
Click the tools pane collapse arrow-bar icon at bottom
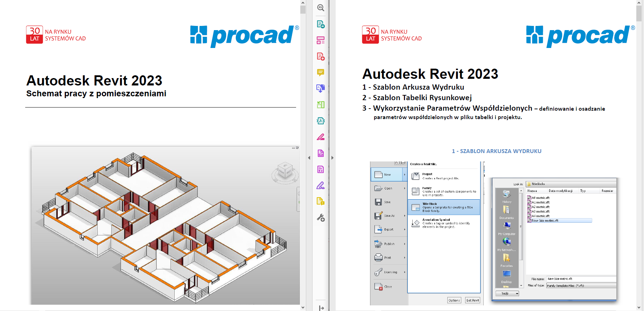click(321, 308)
